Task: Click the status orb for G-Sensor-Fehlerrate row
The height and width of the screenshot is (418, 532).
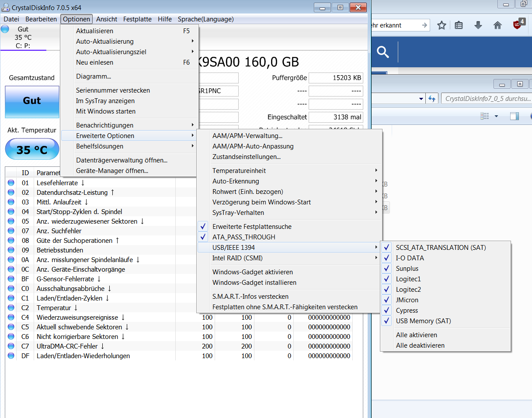Action: point(11,279)
